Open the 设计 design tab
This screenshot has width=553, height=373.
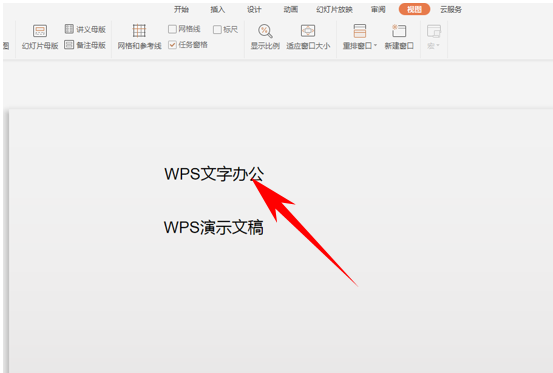(x=254, y=10)
